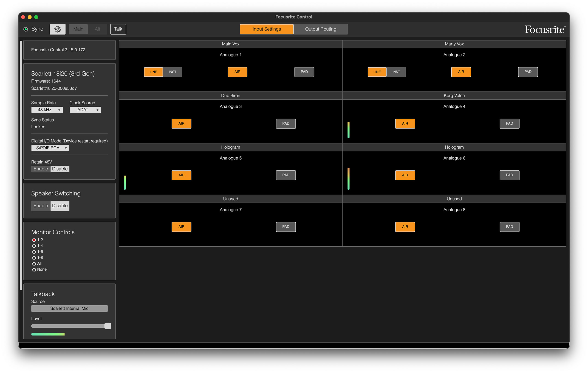Toggle PAD on Analogue 5
This screenshot has height=373, width=588.
point(286,175)
